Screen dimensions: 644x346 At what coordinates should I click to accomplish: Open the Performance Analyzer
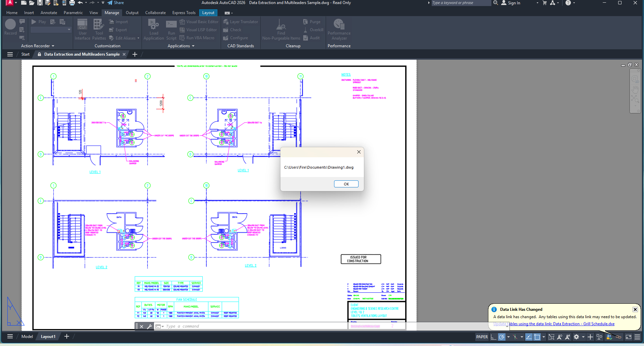point(339,30)
